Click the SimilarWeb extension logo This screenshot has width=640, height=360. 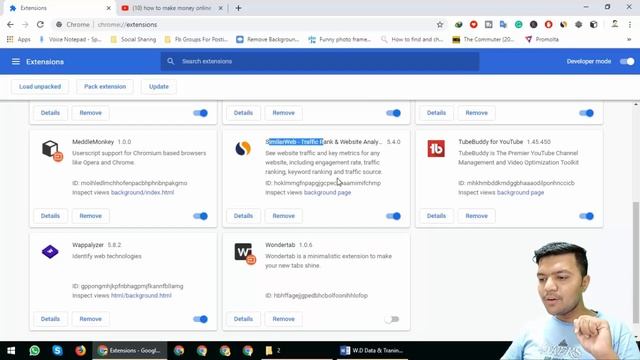(x=243, y=148)
